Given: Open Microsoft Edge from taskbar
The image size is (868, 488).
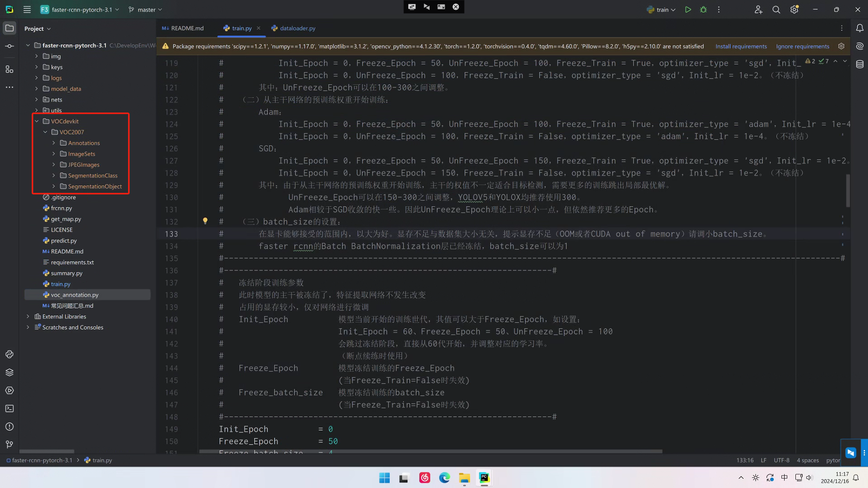Looking at the screenshot, I should pos(445,478).
